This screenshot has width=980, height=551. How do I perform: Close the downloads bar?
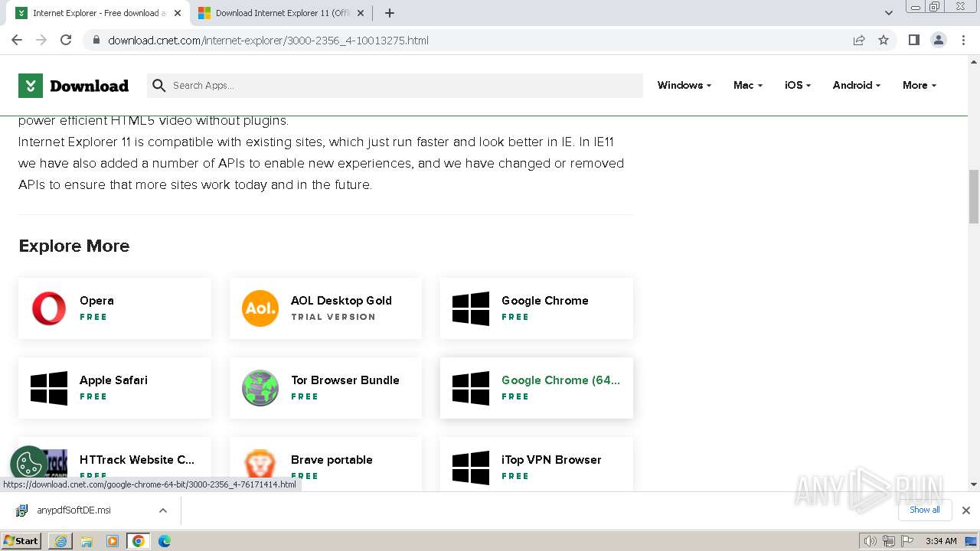(x=965, y=510)
